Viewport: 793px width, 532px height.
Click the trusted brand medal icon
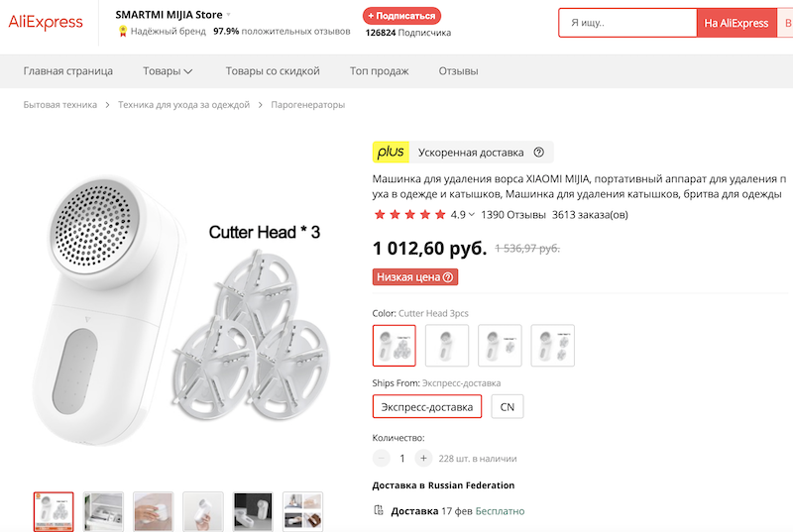[x=123, y=32]
